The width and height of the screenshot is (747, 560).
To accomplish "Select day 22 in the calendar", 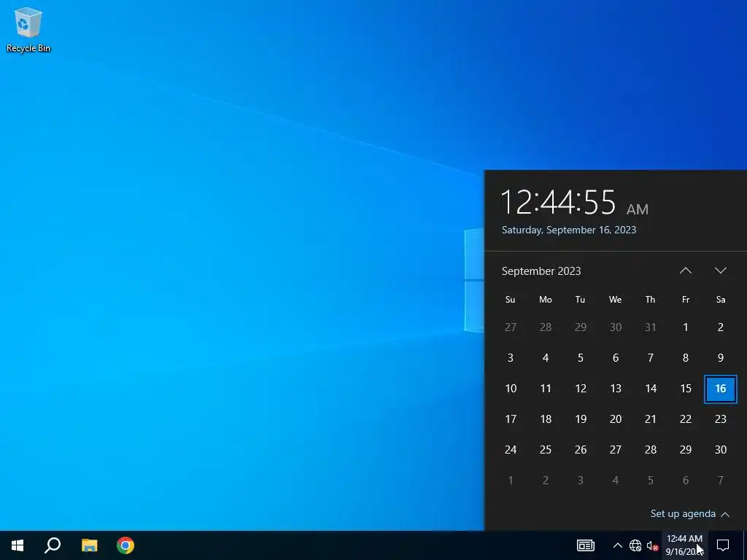I will [x=686, y=419].
